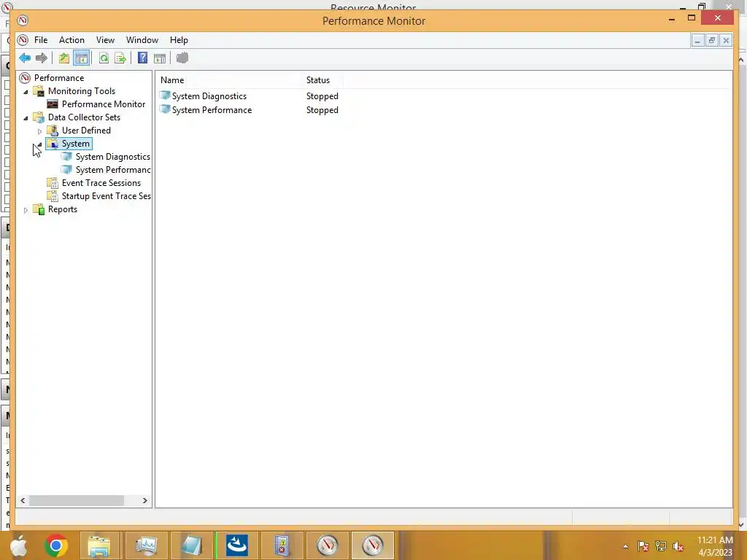This screenshot has width=747, height=560.
Task: Launch Google Chrome from the taskbar
Action: (x=55, y=545)
